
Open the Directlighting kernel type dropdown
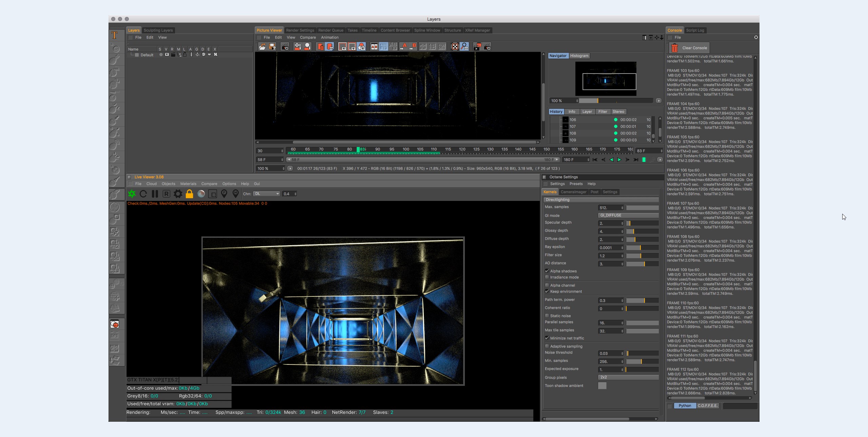tap(601, 200)
